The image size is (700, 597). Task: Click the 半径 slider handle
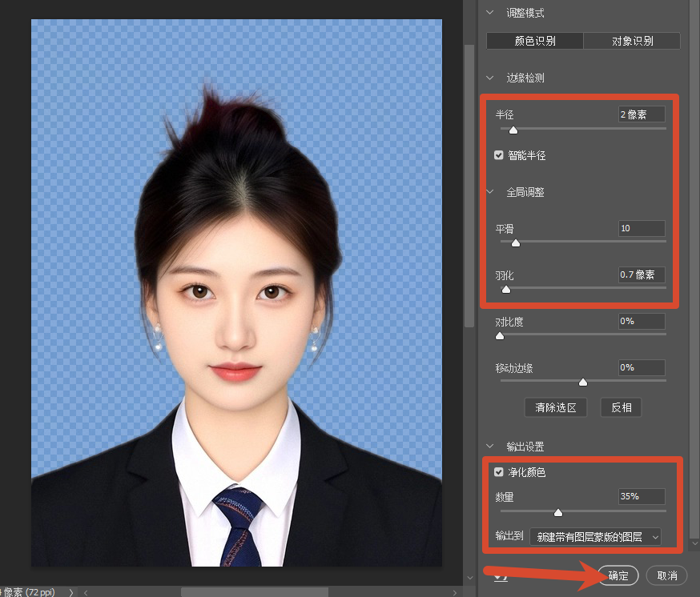point(513,130)
